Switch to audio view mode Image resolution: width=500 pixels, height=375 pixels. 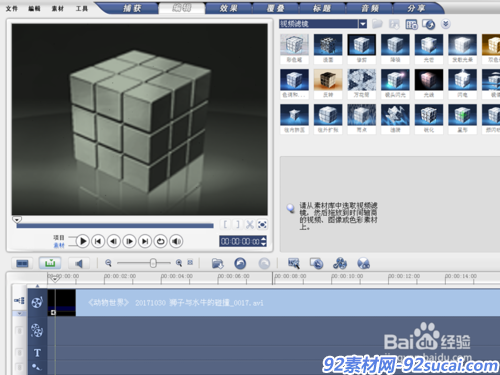tap(79, 263)
